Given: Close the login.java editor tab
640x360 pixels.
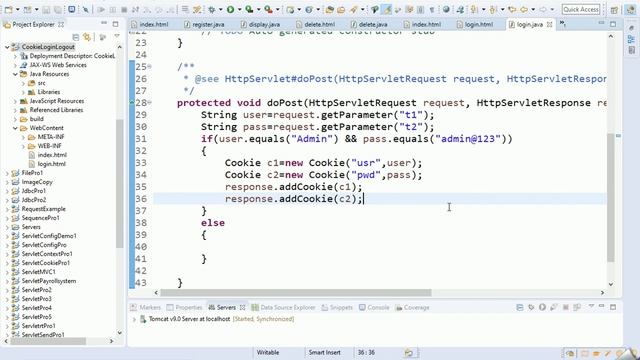Looking at the screenshot, I should [549, 24].
